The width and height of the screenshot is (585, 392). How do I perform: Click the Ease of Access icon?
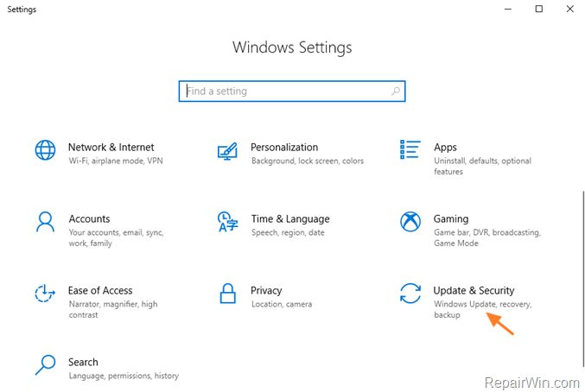pyautogui.click(x=45, y=294)
